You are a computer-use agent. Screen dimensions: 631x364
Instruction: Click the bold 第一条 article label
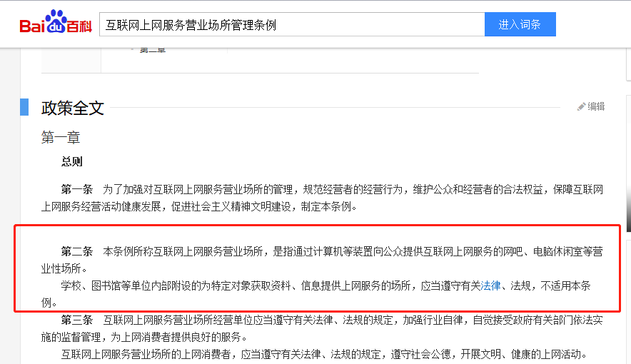coord(77,190)
